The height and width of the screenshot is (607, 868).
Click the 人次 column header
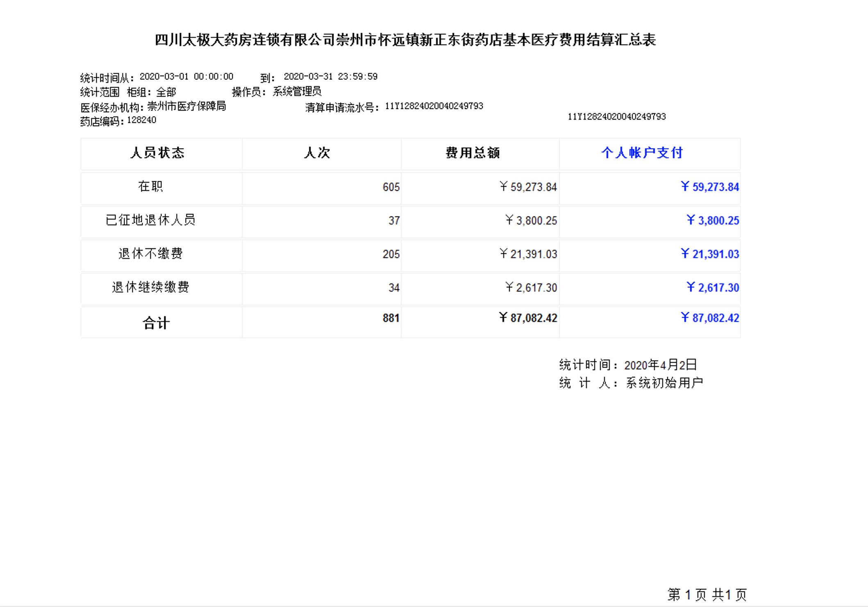(x=317, y=153)
